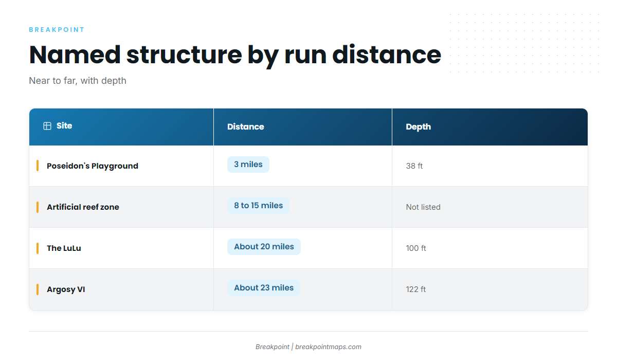The width and height of the screenshot is (617, 364).
Task: Select the Site column header
Action: 121,127
